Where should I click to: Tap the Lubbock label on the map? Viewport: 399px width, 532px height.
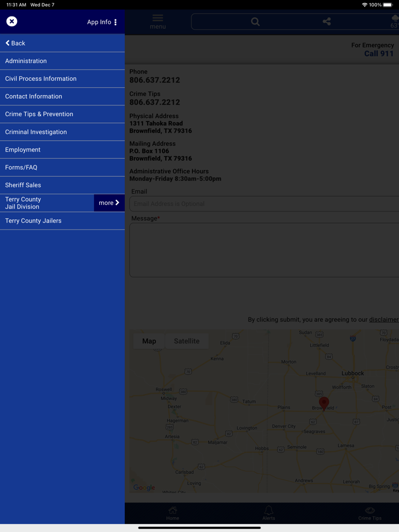coord(352,373)
